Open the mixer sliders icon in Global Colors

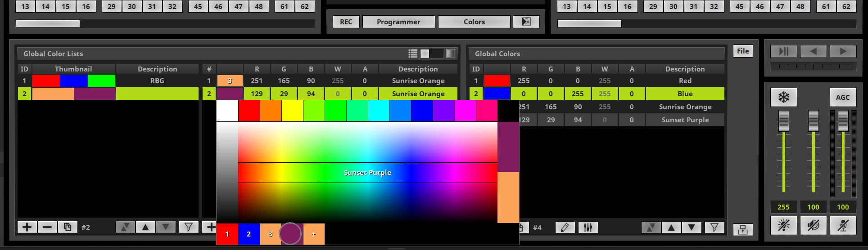[x=588, y=228]
